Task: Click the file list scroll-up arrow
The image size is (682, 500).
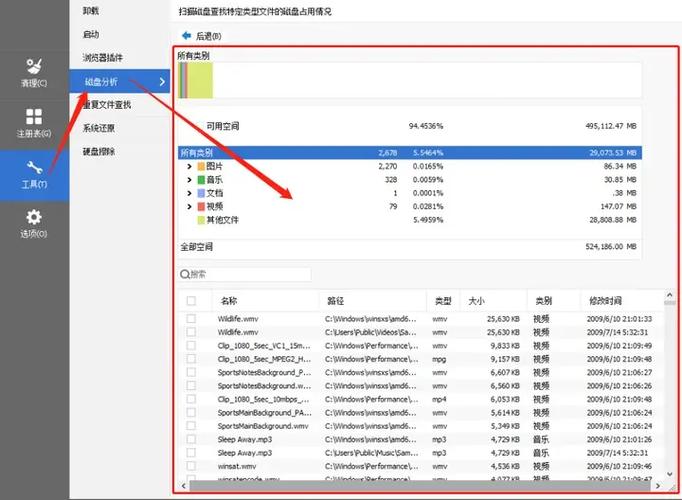Action: tap(669, 296)
